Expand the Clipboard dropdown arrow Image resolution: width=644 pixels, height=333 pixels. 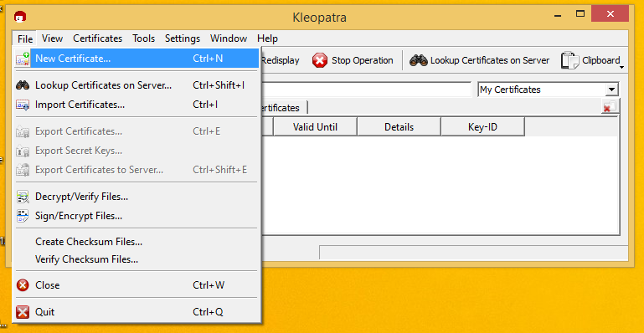(621, 68)
